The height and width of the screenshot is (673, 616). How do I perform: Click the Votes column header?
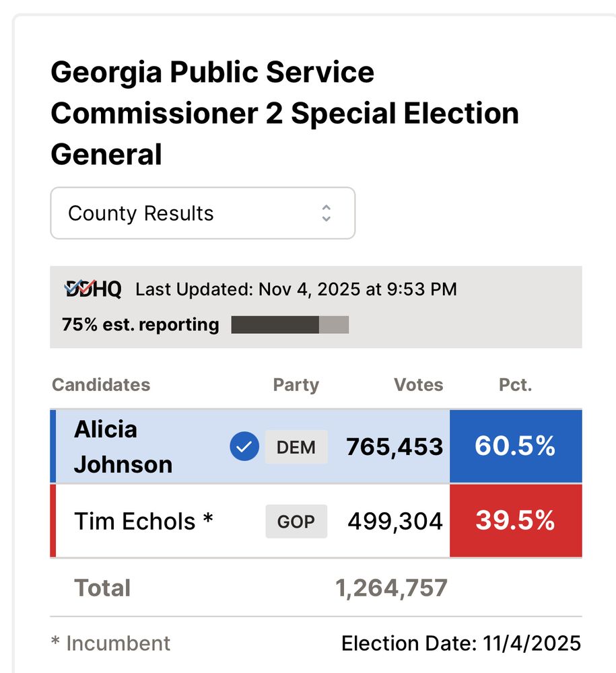tap(418, 385)
